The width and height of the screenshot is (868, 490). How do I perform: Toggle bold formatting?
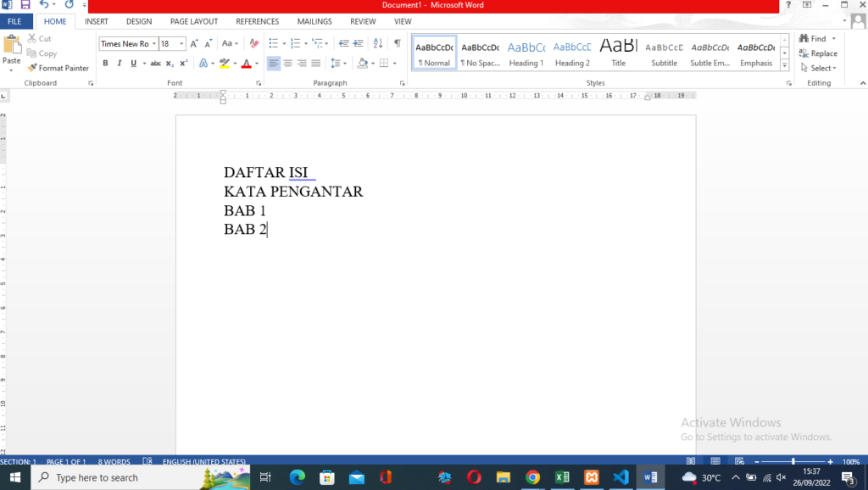(x=105, y=64)
